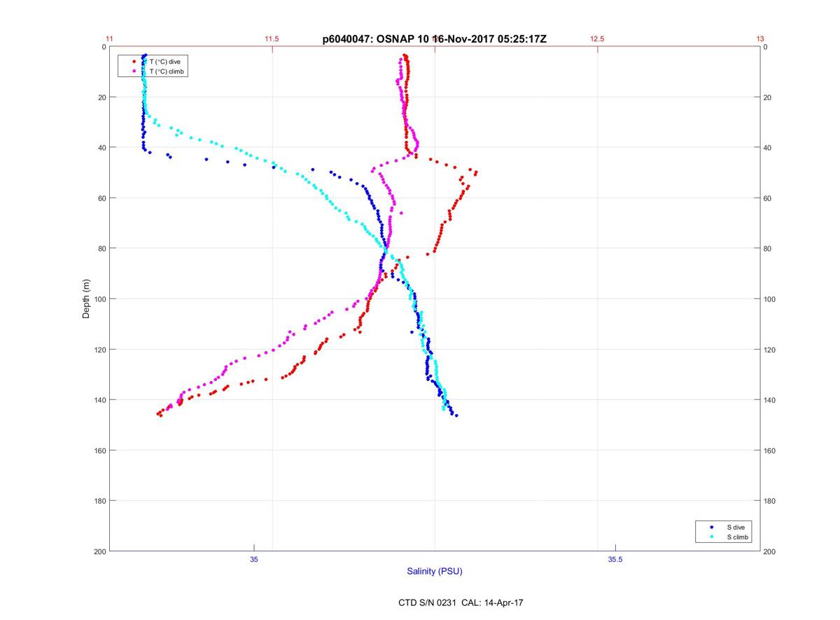The width and height of the screenshot is (840, 620).
Task: Click depth tick '20' on left axis
Action: tap(102, 97)
